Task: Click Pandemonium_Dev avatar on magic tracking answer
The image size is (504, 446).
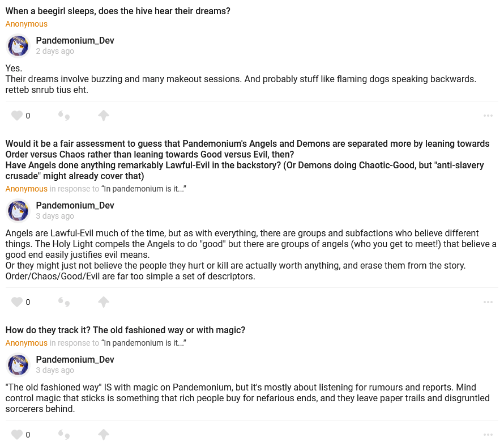Action: (x=18, y=365)
